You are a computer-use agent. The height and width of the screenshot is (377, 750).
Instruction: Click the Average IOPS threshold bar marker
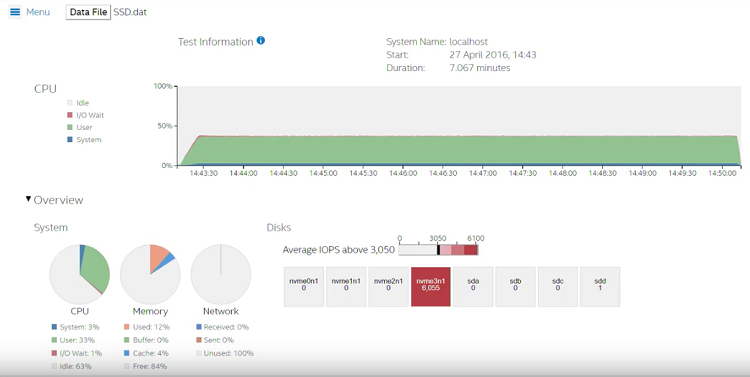438,250
